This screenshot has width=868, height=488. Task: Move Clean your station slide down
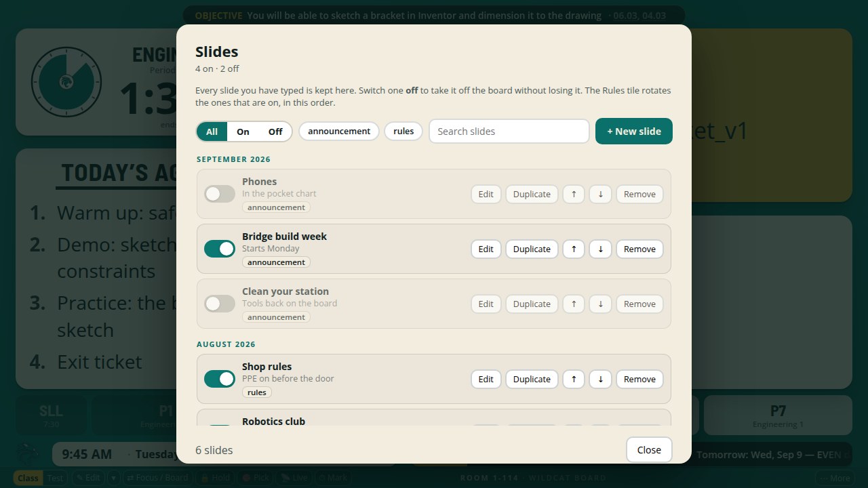pyautogui.click(x=600, y=304)
